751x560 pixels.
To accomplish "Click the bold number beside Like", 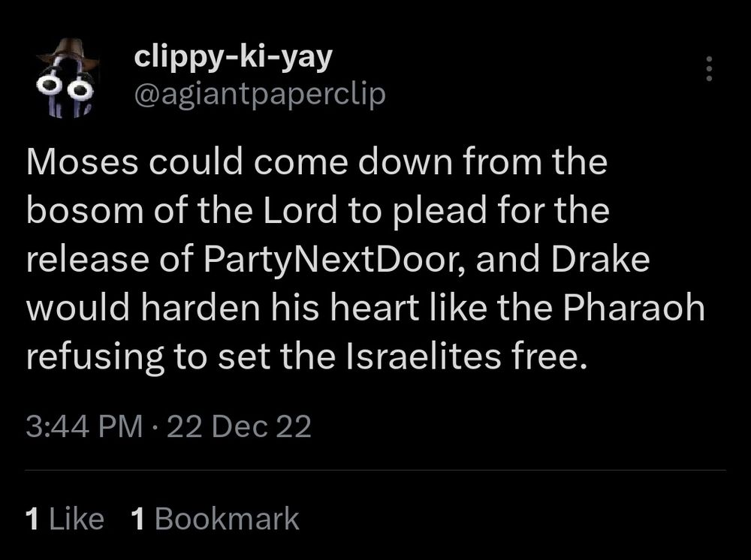I will tap(32, 519).
